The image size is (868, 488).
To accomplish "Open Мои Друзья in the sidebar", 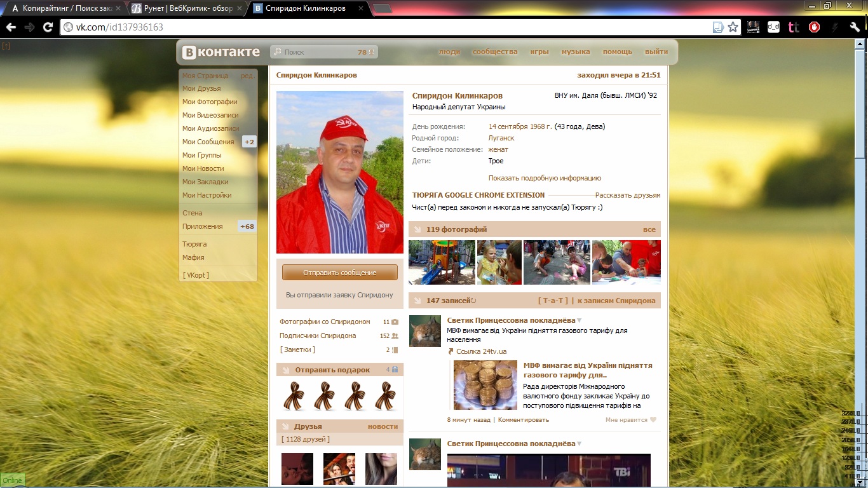I will coord(201,88).
